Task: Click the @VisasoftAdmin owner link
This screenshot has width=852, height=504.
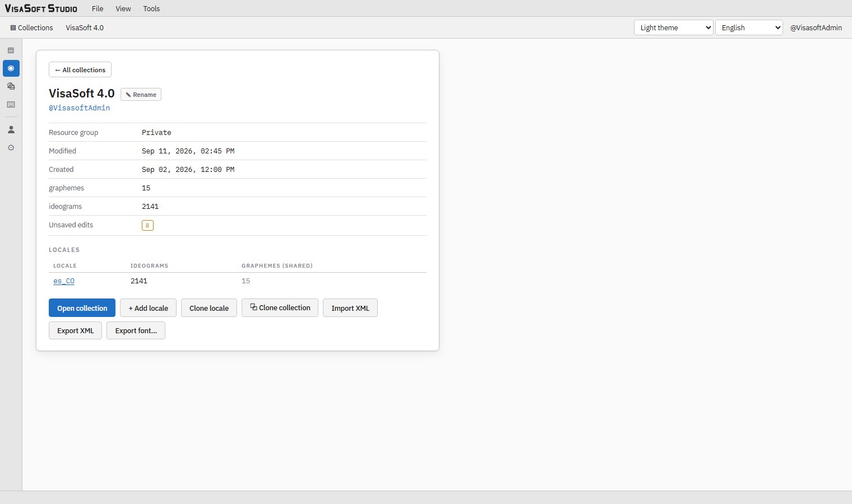Action: tap(79, 108)
